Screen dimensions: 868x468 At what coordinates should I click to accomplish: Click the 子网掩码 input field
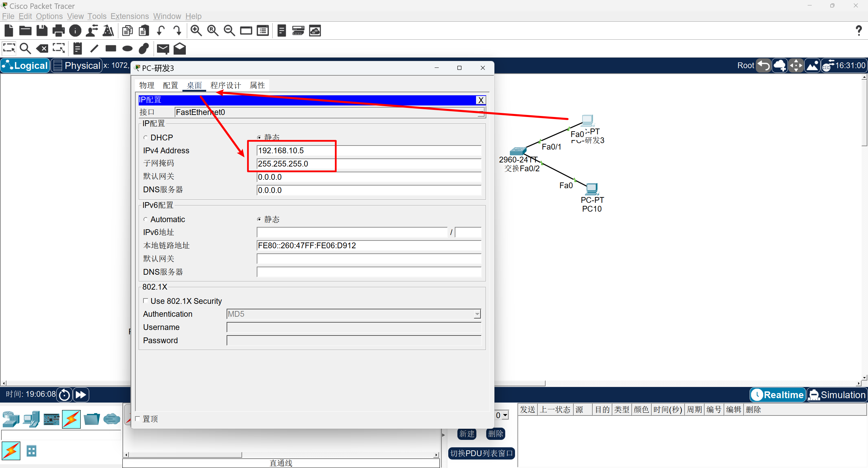(369, 164)
